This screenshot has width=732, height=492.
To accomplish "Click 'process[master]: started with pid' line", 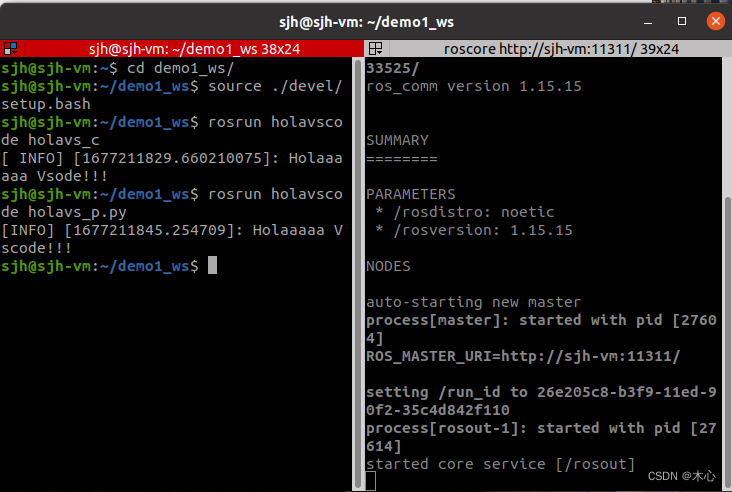I will [541, 320].
